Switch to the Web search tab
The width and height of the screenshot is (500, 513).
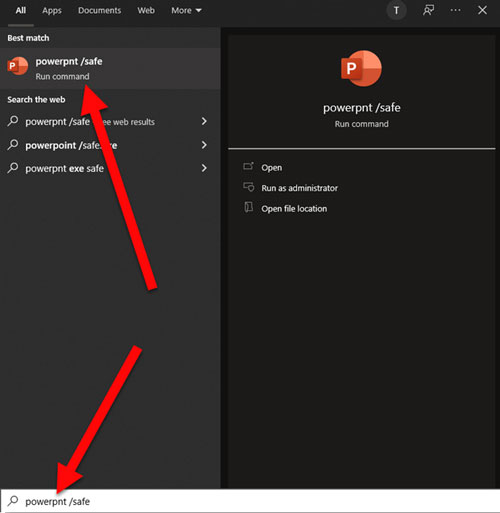146,11
